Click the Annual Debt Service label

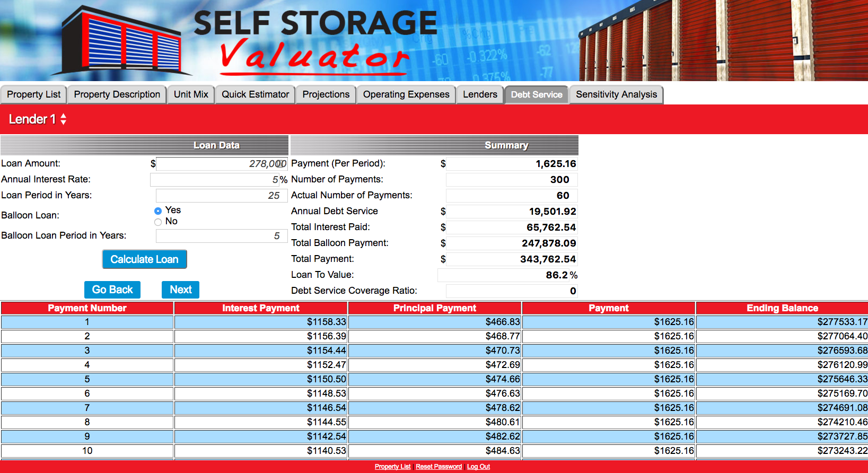pos(335,211)
